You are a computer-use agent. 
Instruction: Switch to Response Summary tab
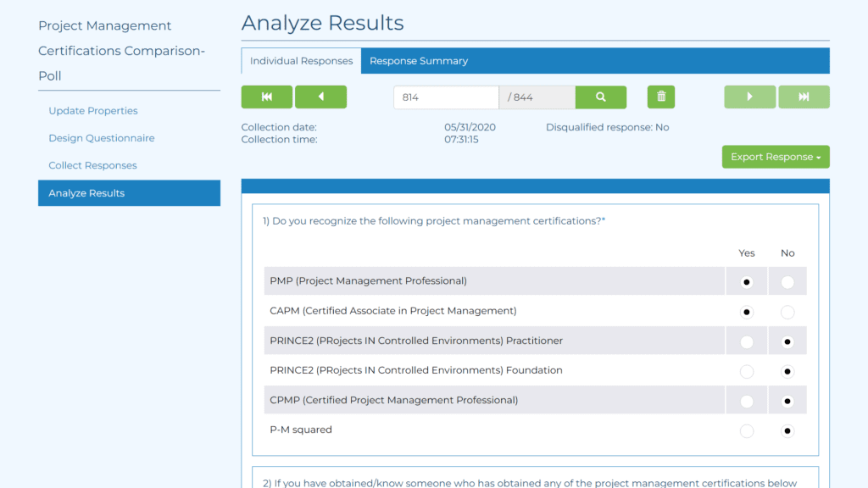419,61
